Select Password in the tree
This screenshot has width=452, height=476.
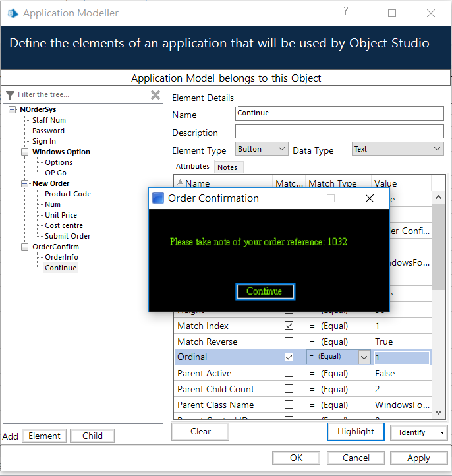click(48, 131)
